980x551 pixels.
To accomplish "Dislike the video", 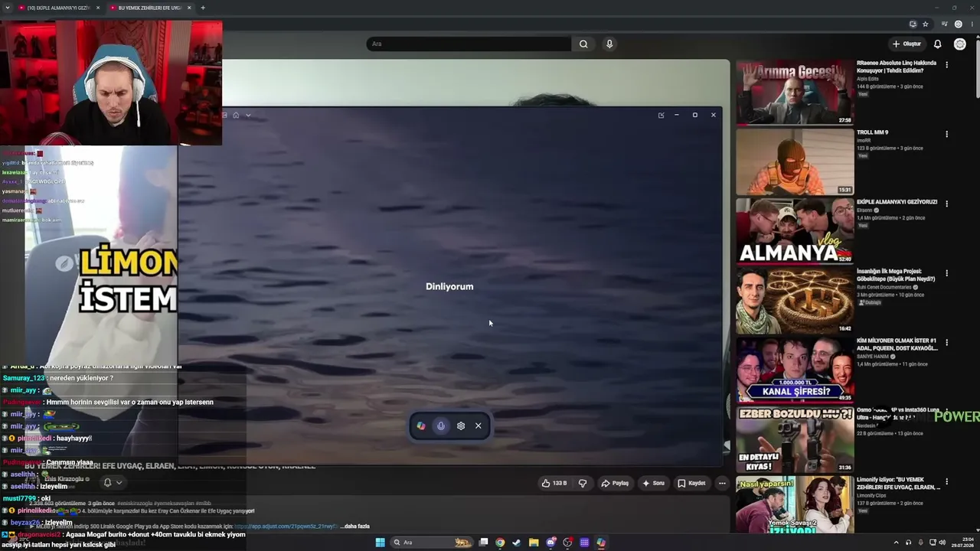I will pyautogui.click(x=583, y=483).
